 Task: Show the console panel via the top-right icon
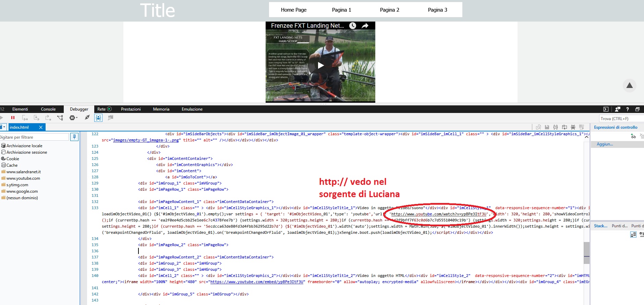pyautogui.click(x=606, y=109)
